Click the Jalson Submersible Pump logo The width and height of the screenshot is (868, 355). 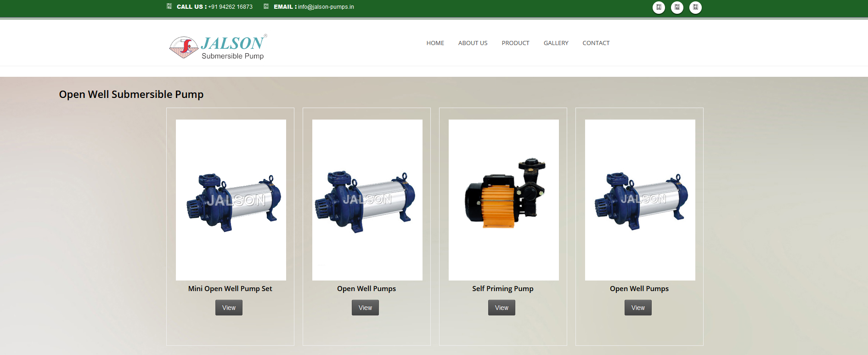pyautogui.click(x=218, y=47)
